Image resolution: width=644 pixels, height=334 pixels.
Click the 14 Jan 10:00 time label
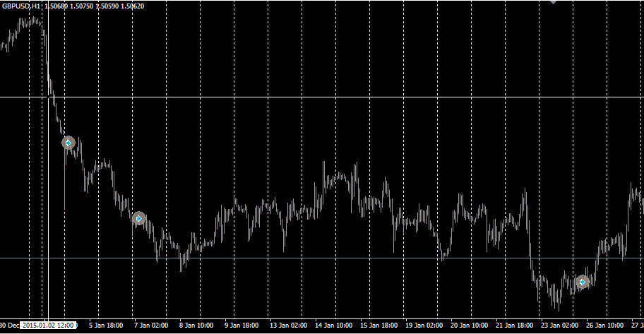point(333,326)
